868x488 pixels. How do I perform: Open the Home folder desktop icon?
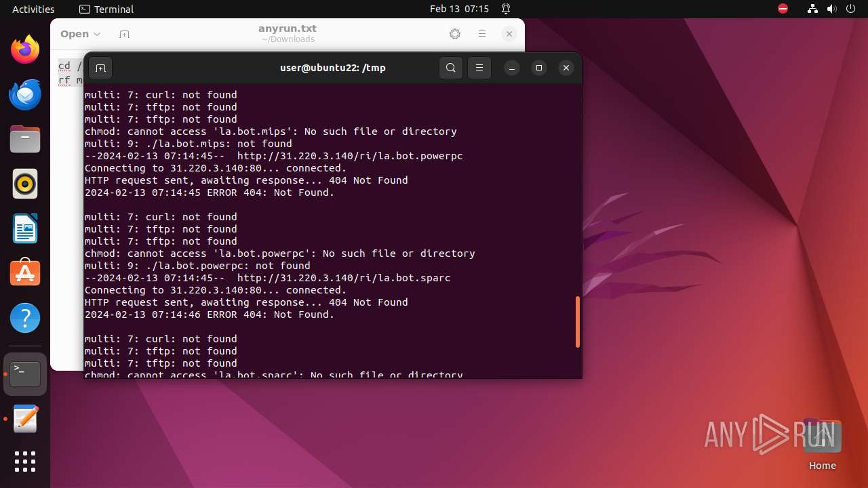[x=823, y=445]
